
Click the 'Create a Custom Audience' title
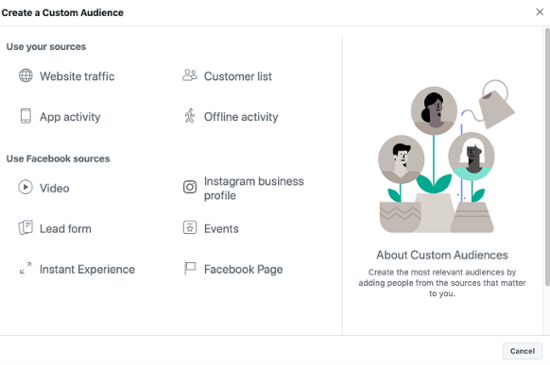[62, 13]
